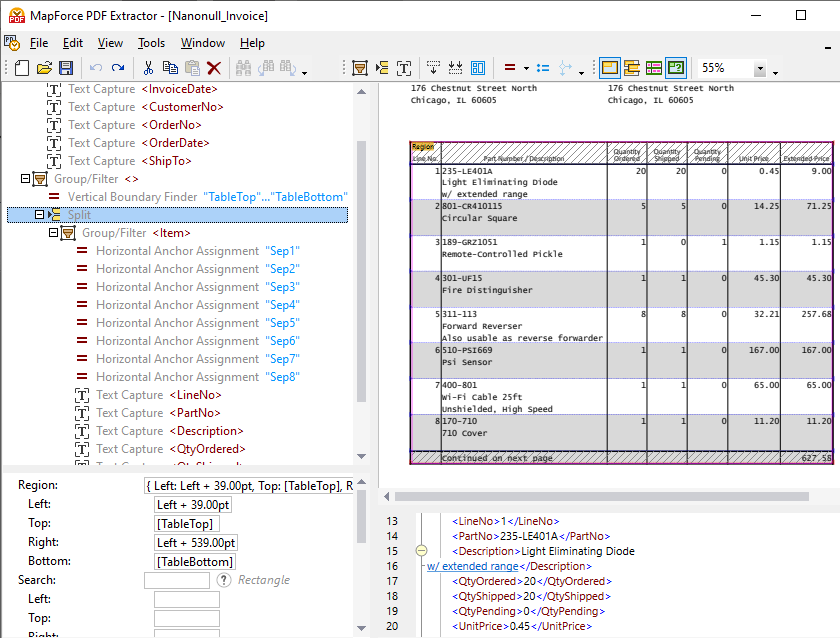
Task: Collapse the Split node in the tree
Action: (x=39, y=215)
